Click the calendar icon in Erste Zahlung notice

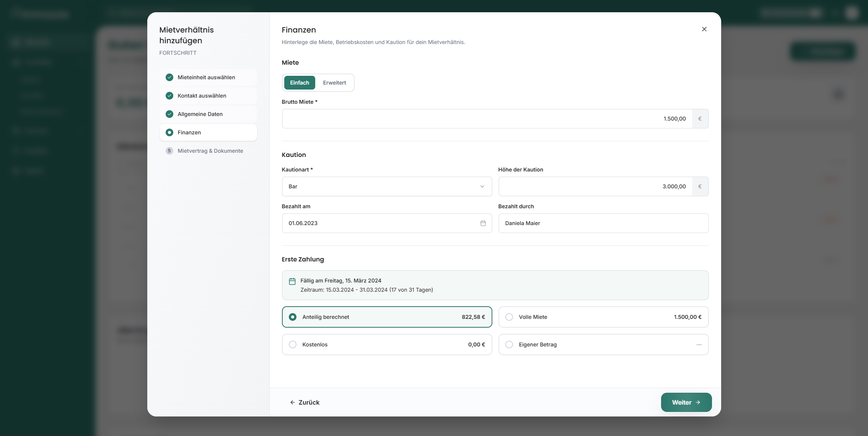click(x=292, y=281)
